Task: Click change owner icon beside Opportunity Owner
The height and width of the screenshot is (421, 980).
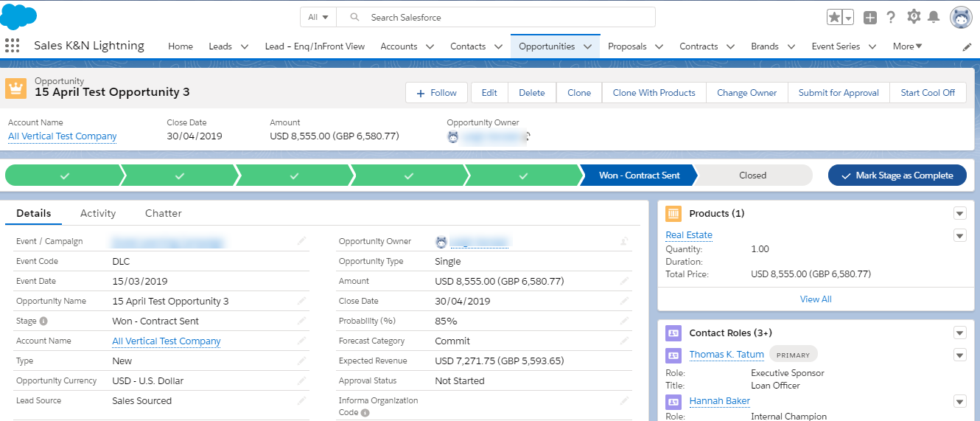Action: tap(624, 241)
